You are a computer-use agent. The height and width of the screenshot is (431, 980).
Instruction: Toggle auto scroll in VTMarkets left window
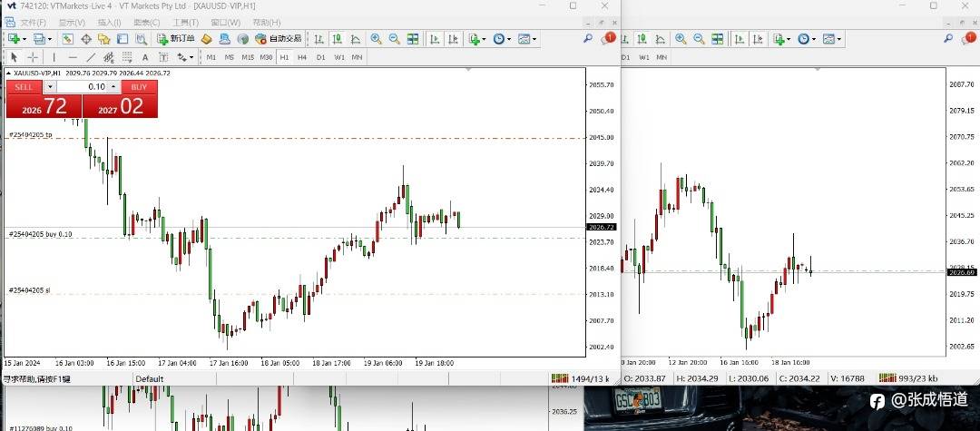tap(434, 39)
